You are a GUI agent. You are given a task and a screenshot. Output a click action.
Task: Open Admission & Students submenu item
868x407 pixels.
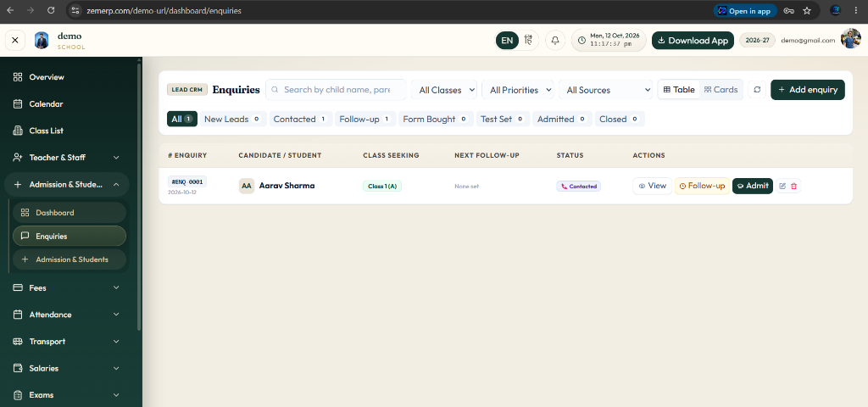tap(70, 259)
